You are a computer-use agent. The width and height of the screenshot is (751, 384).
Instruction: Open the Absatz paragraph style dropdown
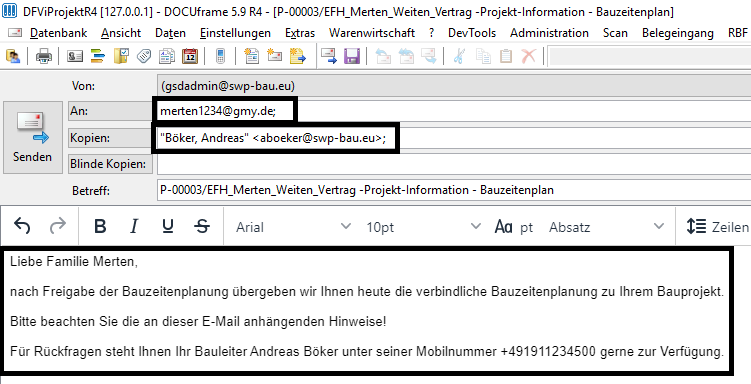click(x=606, y=227)
